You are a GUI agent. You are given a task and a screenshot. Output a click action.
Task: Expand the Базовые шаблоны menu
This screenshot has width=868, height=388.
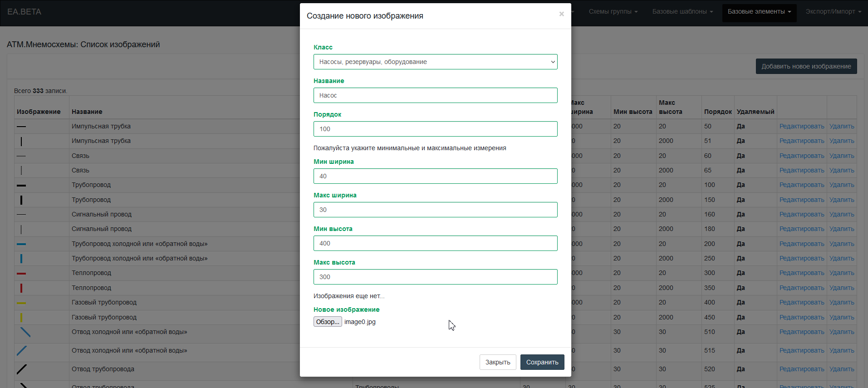(x=682, y=11)
